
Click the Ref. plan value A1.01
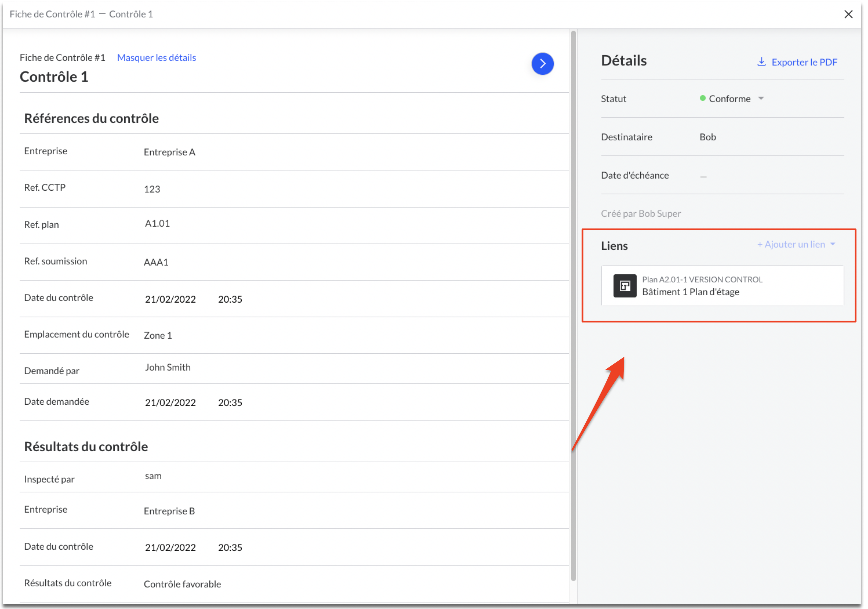pos(157,224)
